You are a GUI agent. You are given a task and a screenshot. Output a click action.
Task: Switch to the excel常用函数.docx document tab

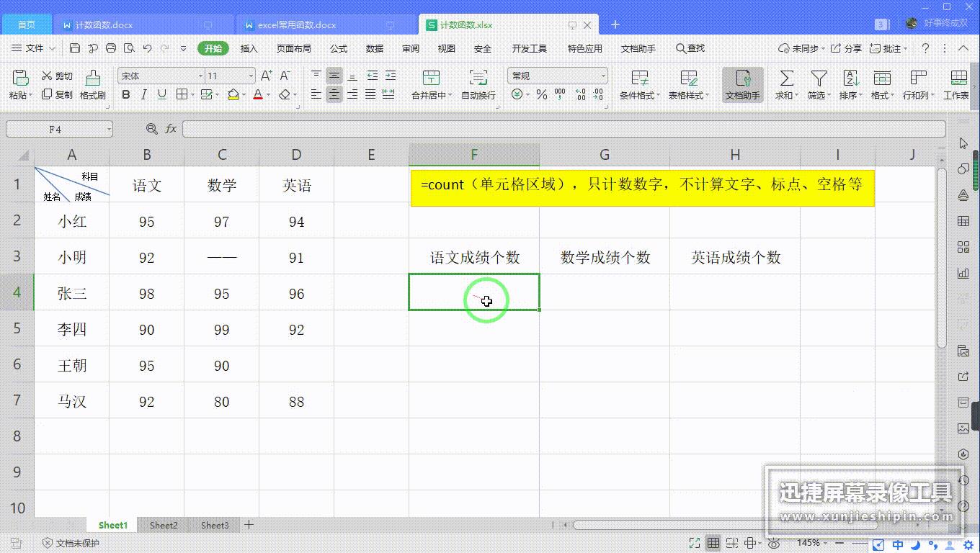coord(297,24)
